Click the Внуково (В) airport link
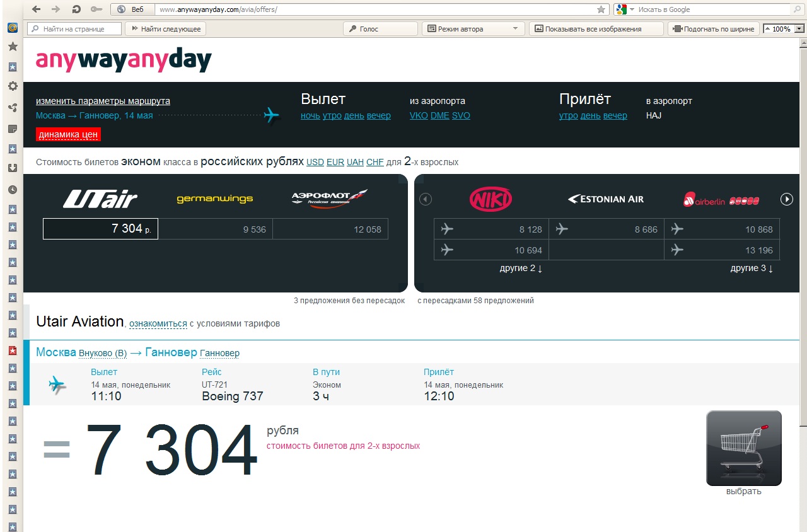Image resolution: width=807 pixels, height=532 pixels. coord(103,354)
